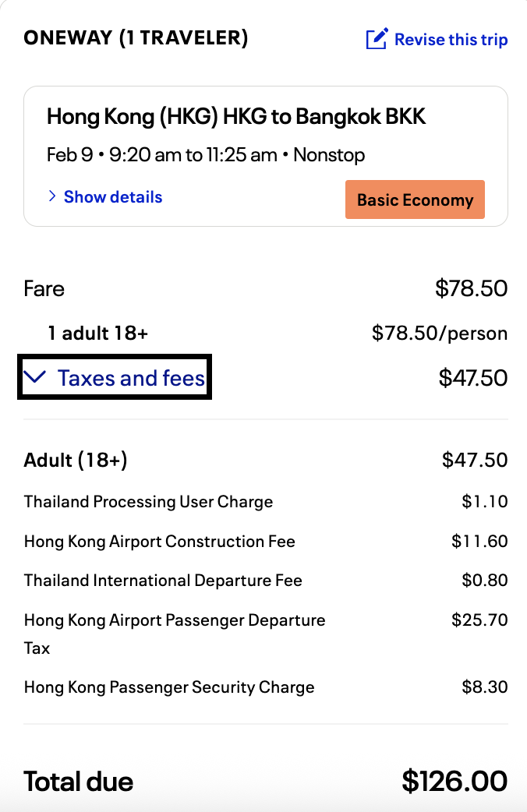The width and height of the screenshot is (527, 812).
Task: Click the Fare label
Action: (44, 289)
